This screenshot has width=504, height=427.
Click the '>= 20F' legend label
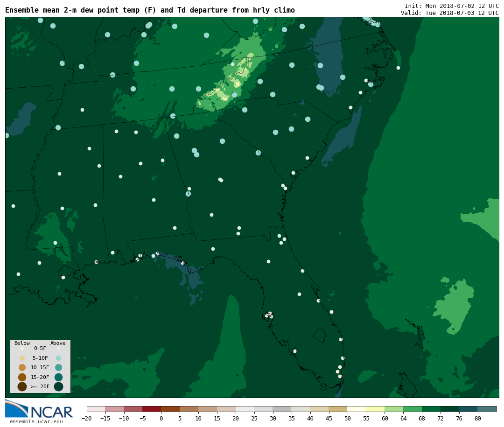pyautogui.click(x=40, y=386)
